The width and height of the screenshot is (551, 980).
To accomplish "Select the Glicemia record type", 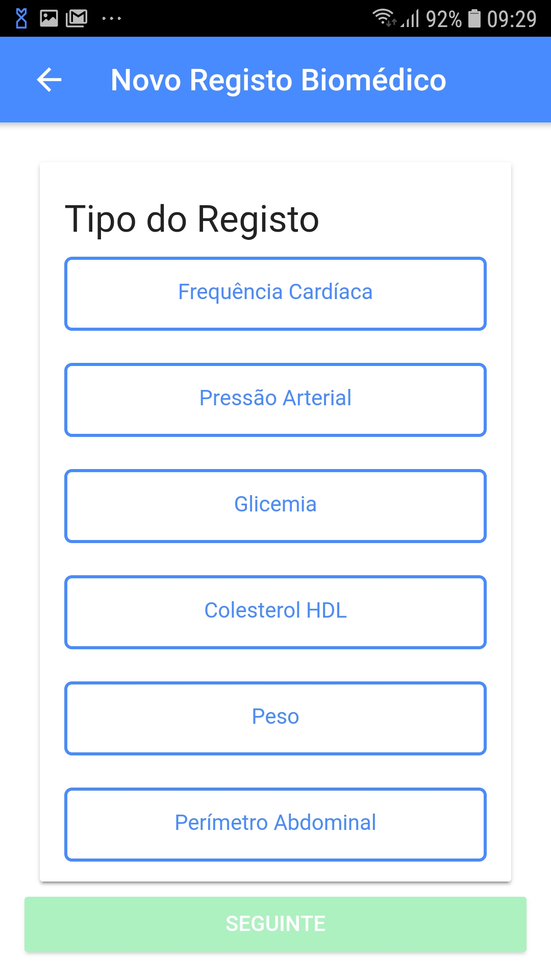I will (x=275, y=506).
